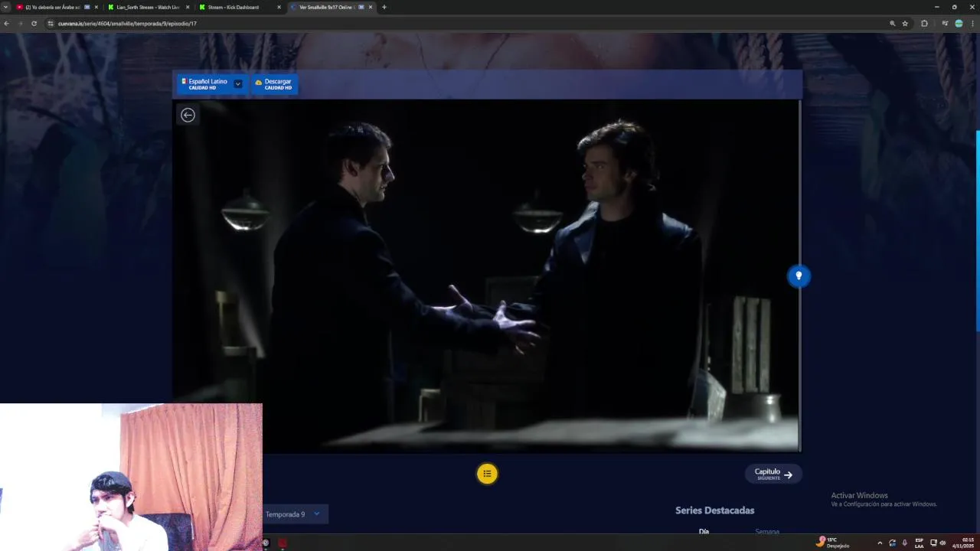The height and width of the screenshot is (551, 980).
Task: Click the network display icon in system tray
Action: 933,543
